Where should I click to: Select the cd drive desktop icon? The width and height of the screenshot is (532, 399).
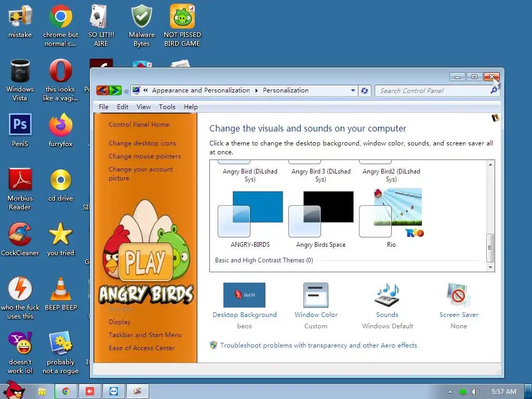click(x=60, y=184)
